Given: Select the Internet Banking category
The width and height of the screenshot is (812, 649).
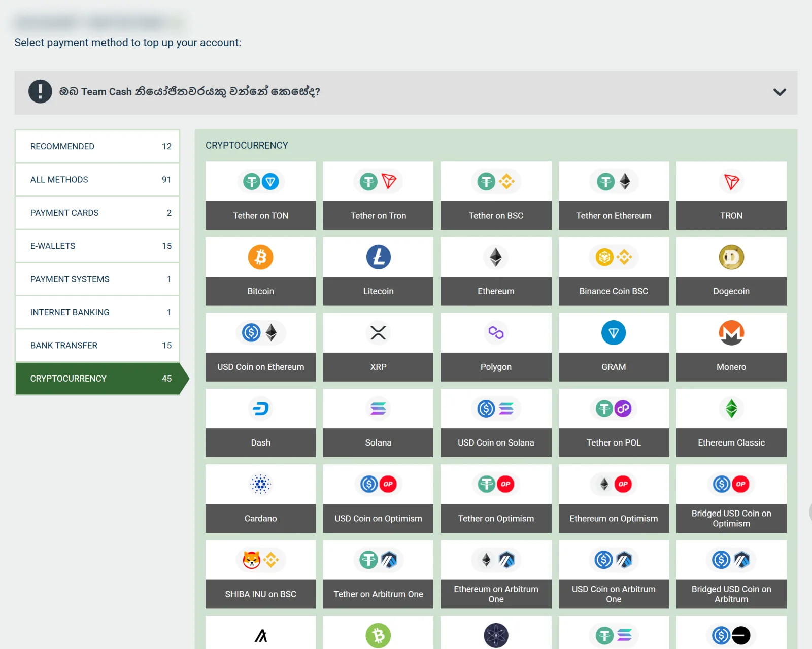Looking at the screenshot, I should pyautogui.click(x=97, y=312).
